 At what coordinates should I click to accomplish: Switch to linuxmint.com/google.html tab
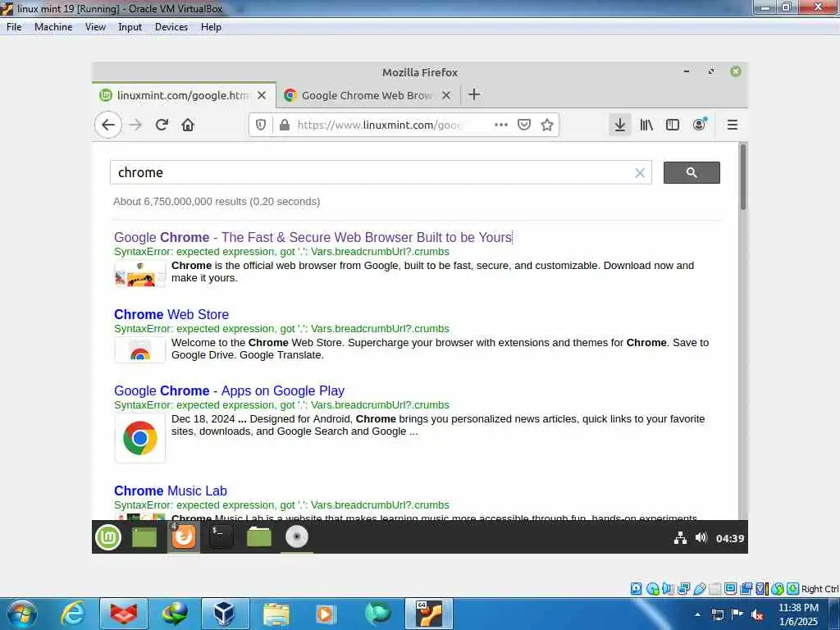184,95
